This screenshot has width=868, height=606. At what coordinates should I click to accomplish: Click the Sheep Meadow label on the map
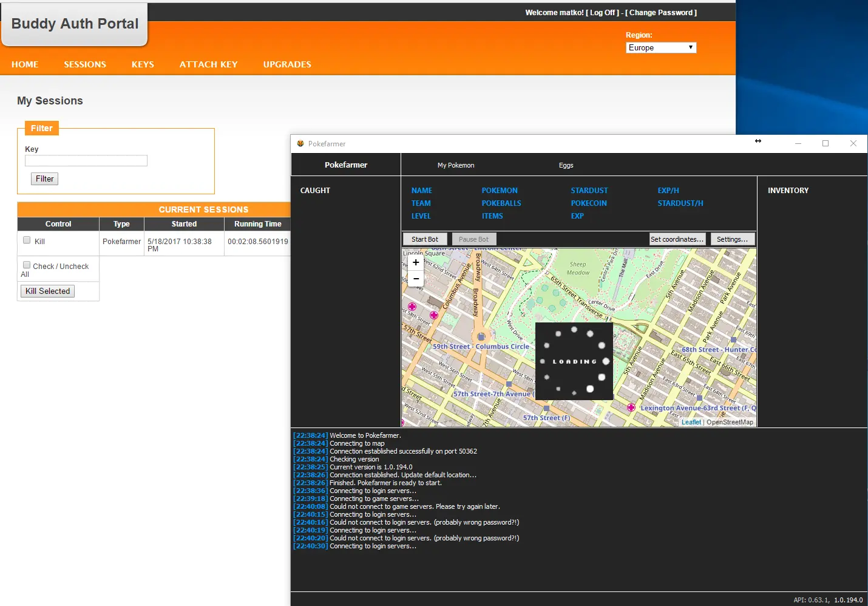pyautogui.click(x=578, y=268)
